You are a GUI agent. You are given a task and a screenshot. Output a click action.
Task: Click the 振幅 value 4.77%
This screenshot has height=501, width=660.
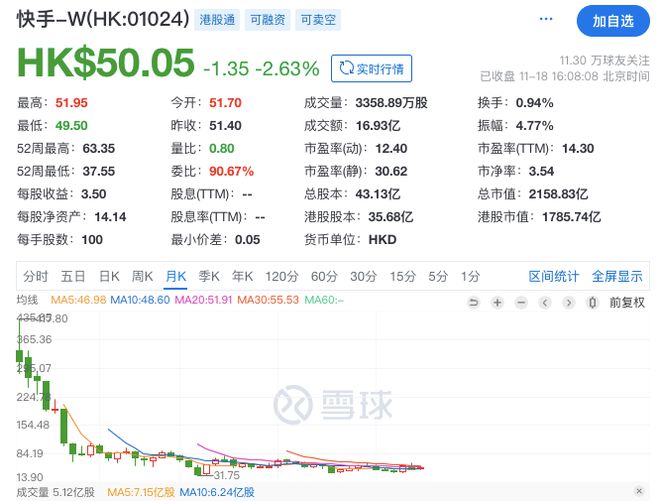tap(535, 125)
